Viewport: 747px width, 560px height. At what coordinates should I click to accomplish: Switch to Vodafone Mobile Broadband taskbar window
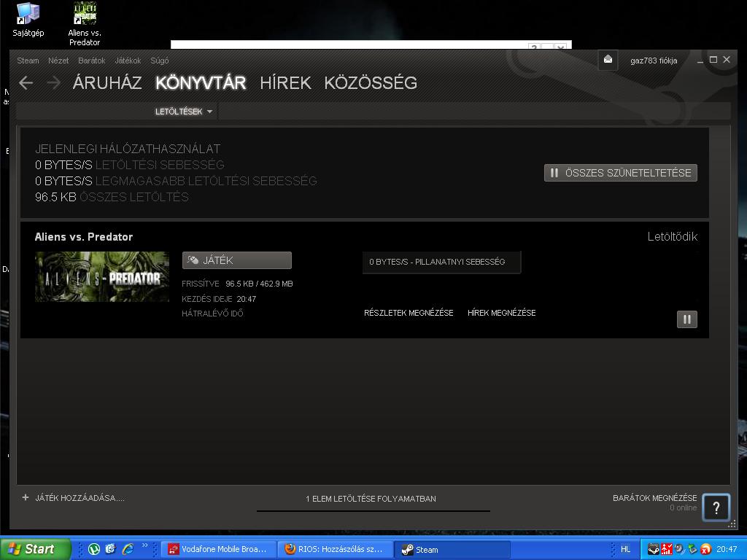pos(220,549)
